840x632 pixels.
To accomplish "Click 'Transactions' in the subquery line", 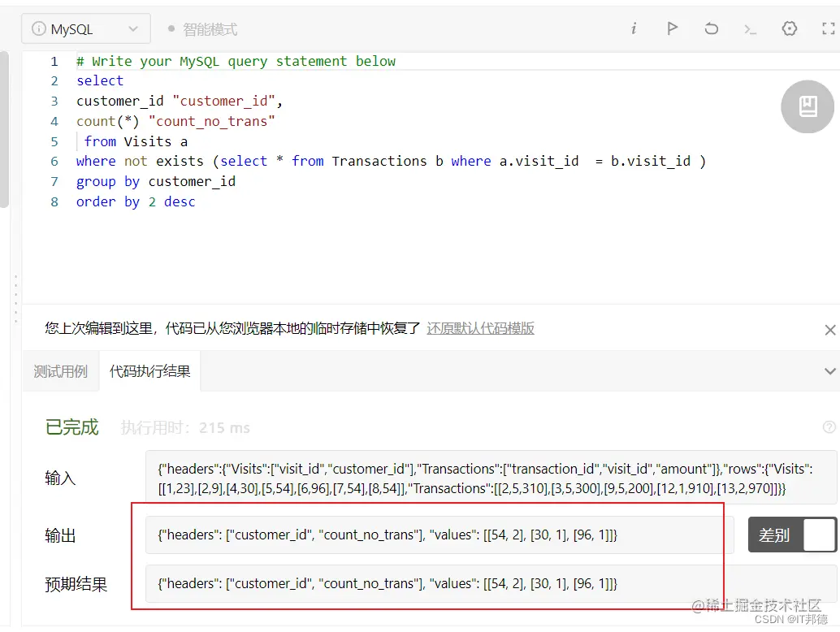I will [379, 161].
